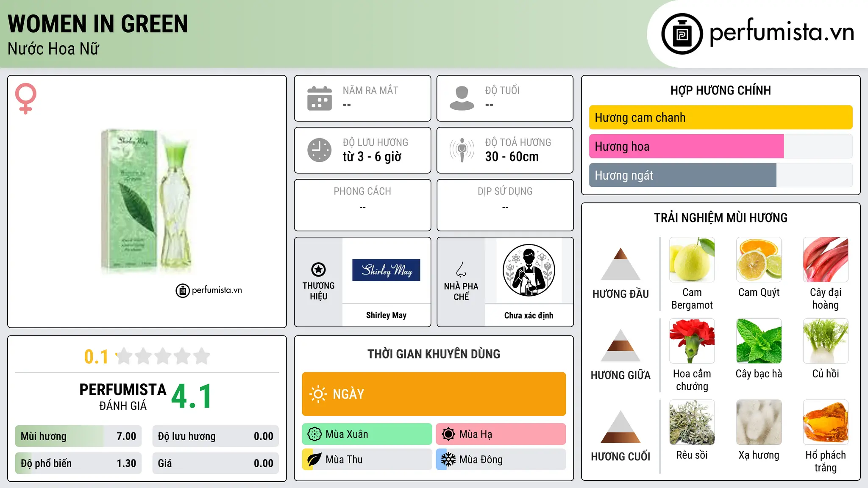This screenshot has width=868, height=488.
Task: Click the Mùa Xuân season label
Action: (347, 434)
